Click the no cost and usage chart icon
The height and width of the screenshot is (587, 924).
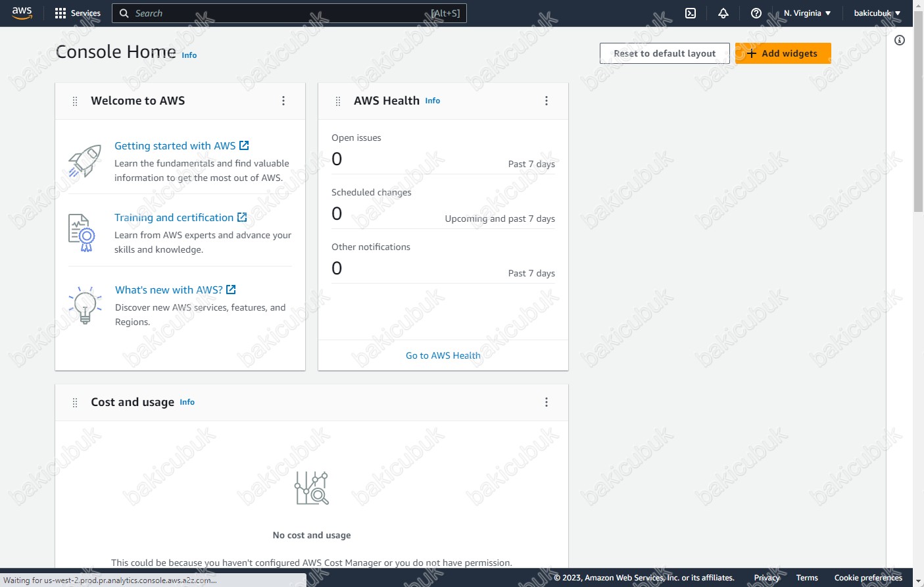click(312, 488)
